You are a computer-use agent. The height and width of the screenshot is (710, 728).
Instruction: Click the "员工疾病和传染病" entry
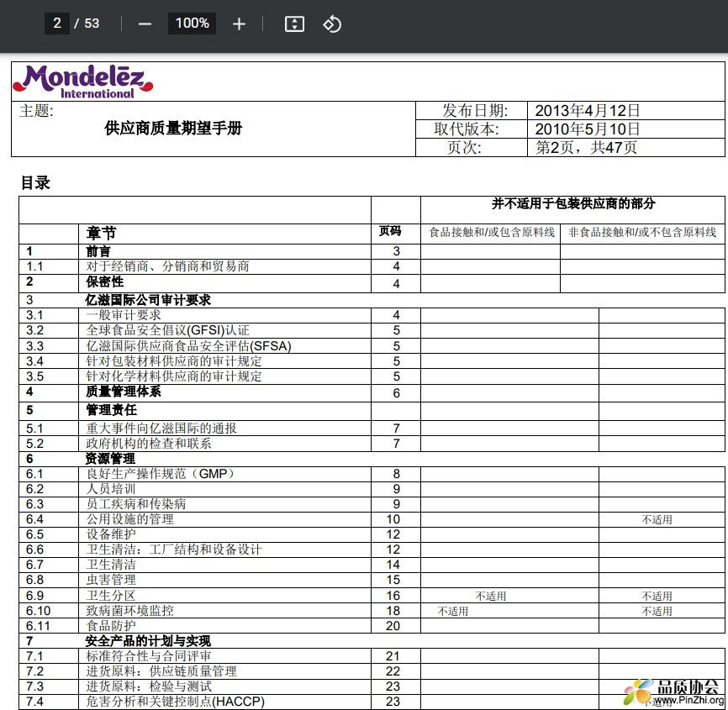(x=136, y=504)
